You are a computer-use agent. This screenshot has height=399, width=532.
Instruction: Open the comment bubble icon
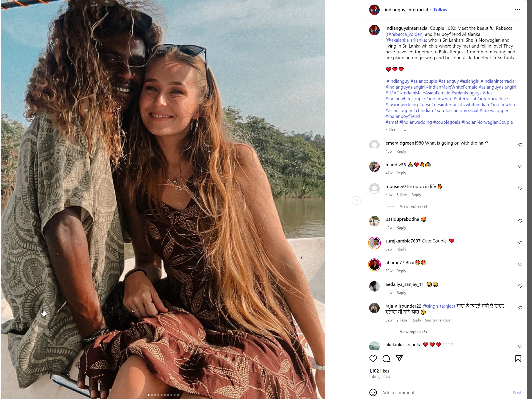(386, 359)
